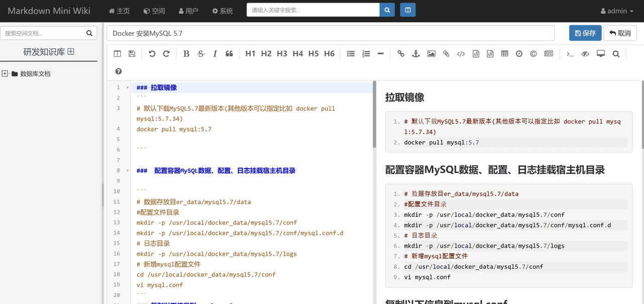Toggle sidebar with the blue columns button
Viewport: 644px width, 304px height.
[x=408, y=10]
